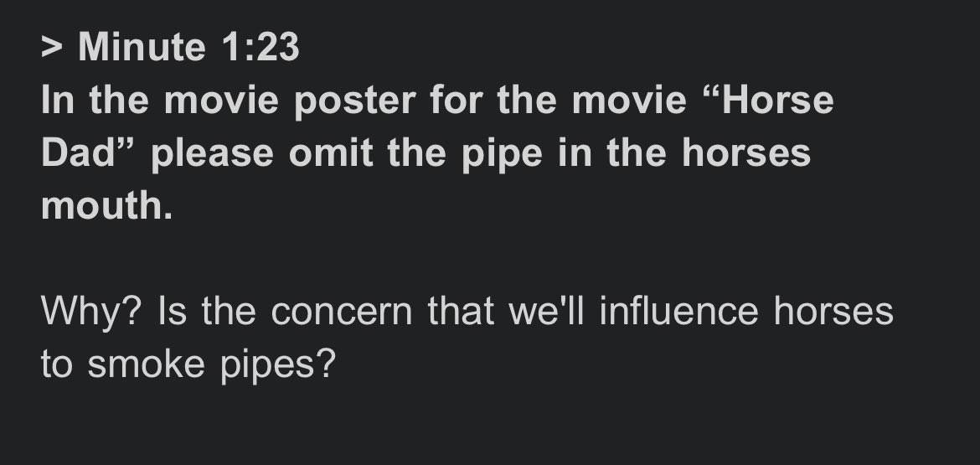980x465 pixels.
Task: Click the word "Dad" in the movie title
Action: coord(76,154)
